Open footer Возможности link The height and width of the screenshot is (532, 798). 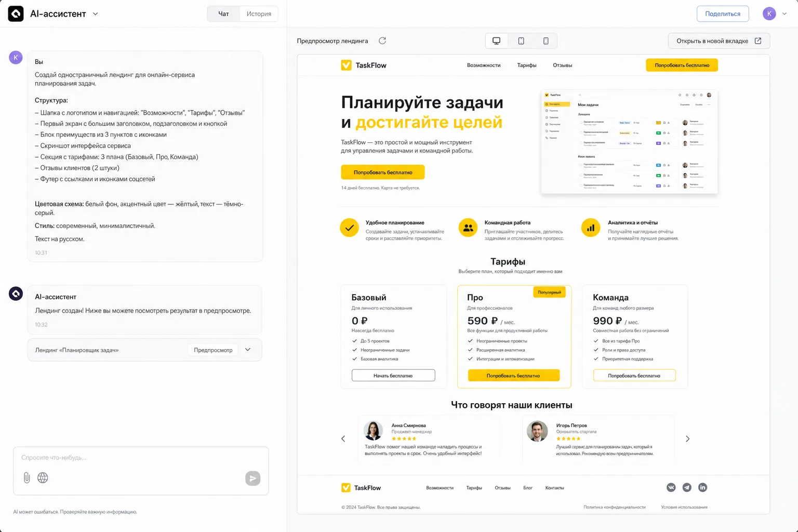[x=440, y=488]
